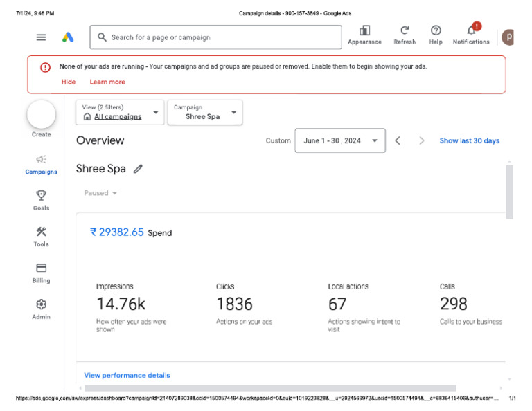Screen dimensions: 532x411
Task: Go to Goals in the sidebar
Action: tap(41, 197)
